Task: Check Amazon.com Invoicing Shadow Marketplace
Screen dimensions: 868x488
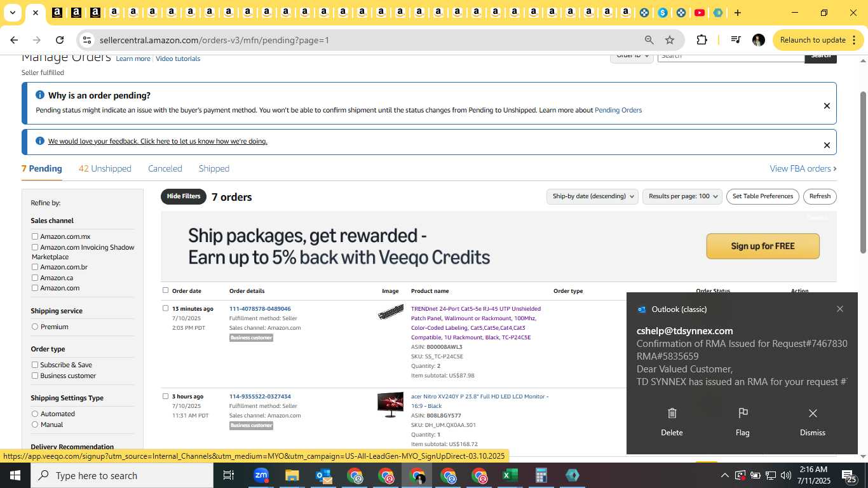Action: tap(35, 247)
